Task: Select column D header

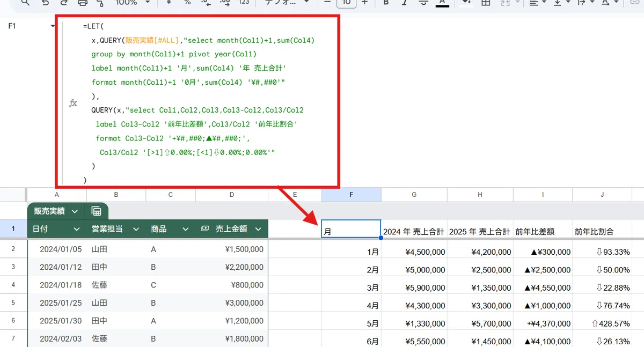Action: coord(232,195)
